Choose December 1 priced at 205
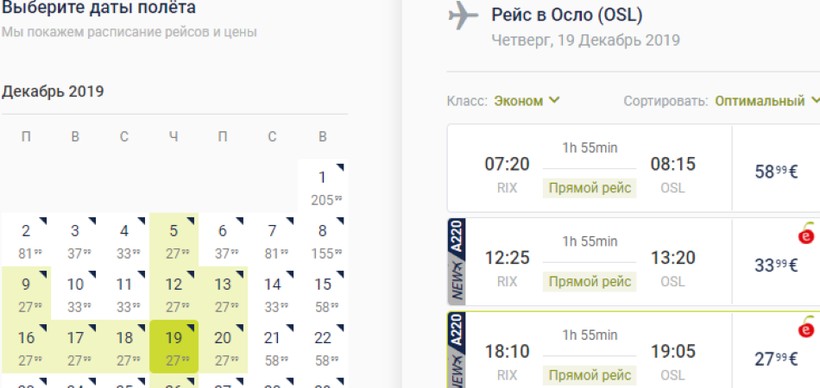The height and width of the screenshot is (388, 820). point(323,186)
